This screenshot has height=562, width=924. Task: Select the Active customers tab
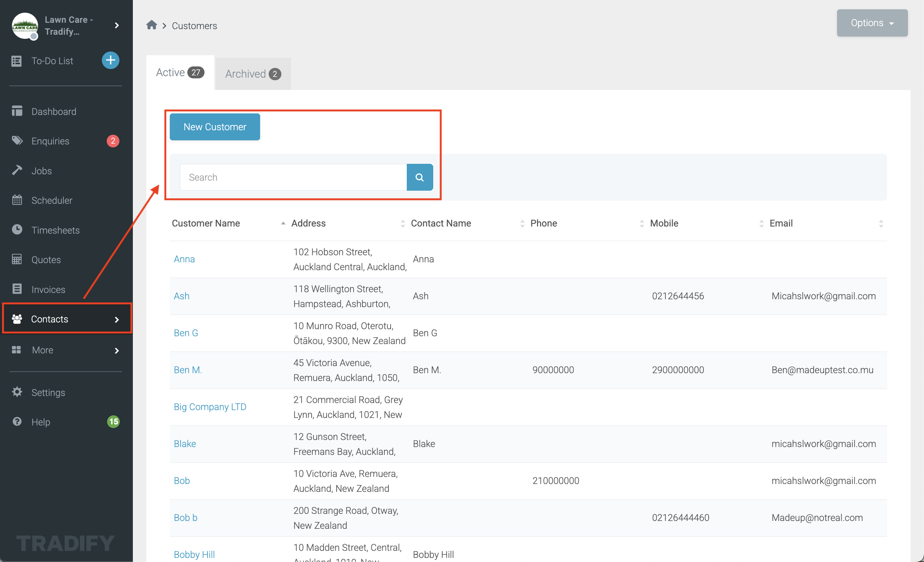(x=180, y=72)
